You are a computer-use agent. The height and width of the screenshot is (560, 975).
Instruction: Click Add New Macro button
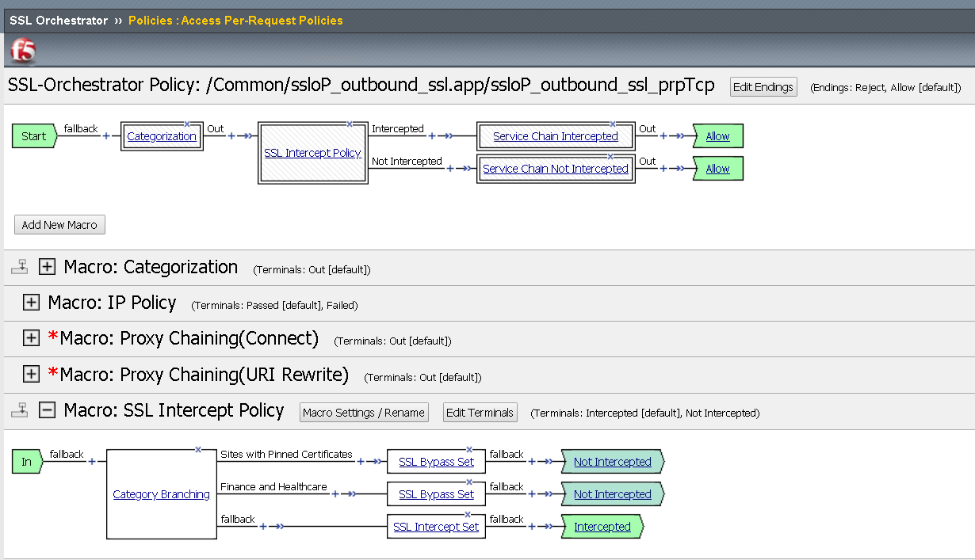point(59,225)
